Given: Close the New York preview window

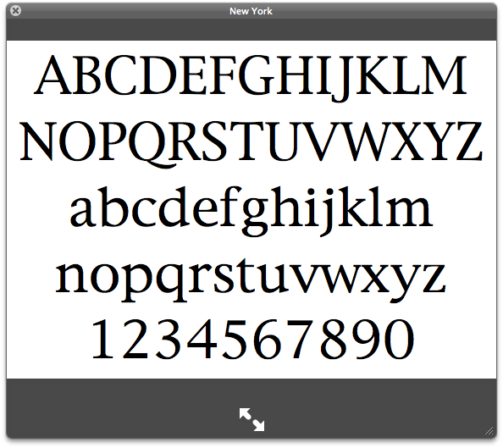Looking at the screenshot, I should click(x=15, y=11).
